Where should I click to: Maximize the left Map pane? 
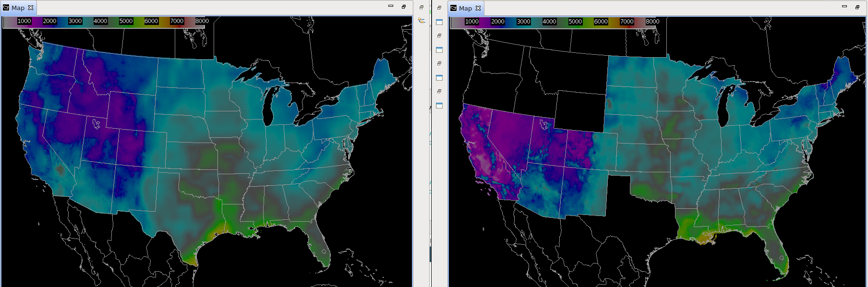pyautogui.click(x=404, y=7)
